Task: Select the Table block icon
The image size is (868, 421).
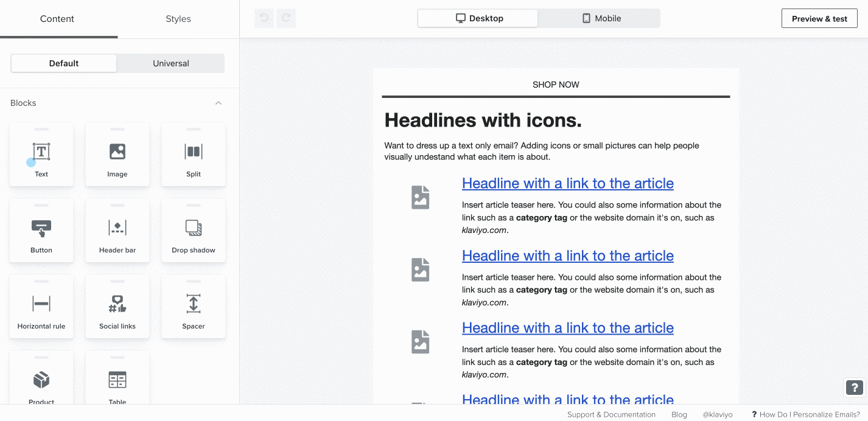Action: (x=117, y=380)
